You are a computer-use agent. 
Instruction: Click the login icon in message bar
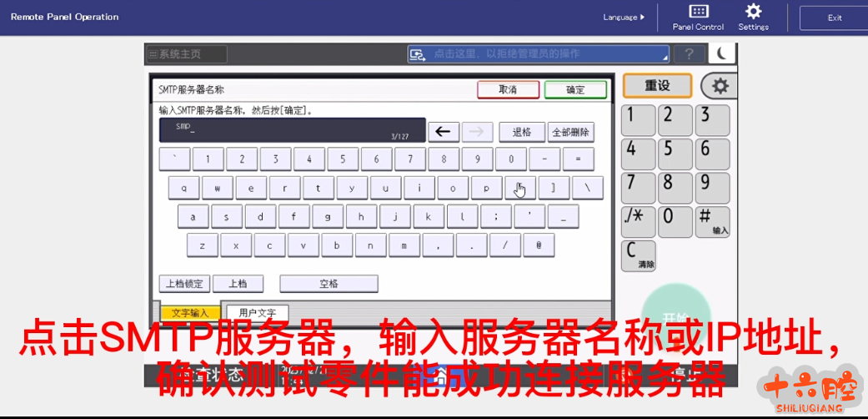[x=418, y=54]
